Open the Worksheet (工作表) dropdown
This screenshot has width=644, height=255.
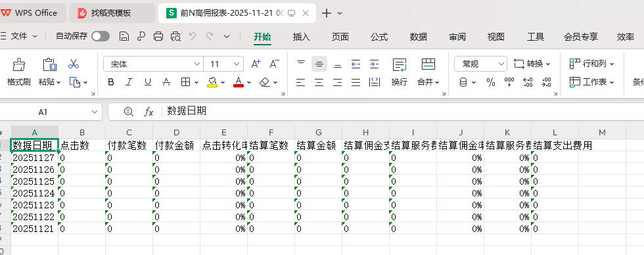pos(591,82)
